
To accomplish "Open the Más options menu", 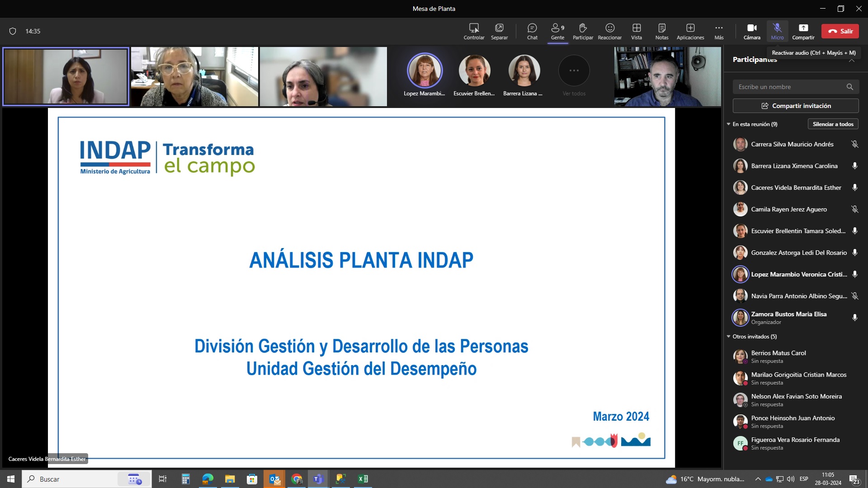I will [719, 31].
